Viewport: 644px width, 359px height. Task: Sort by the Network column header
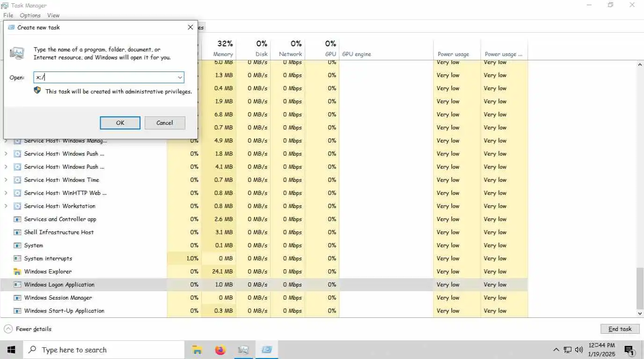click(288, 49)
